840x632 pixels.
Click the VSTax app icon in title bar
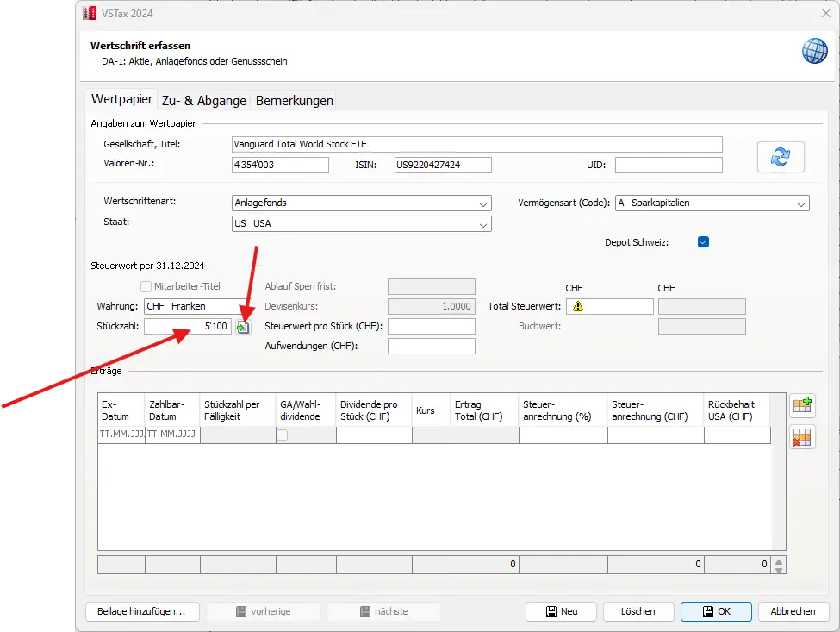pyautogui.click(x=88, y=13)
